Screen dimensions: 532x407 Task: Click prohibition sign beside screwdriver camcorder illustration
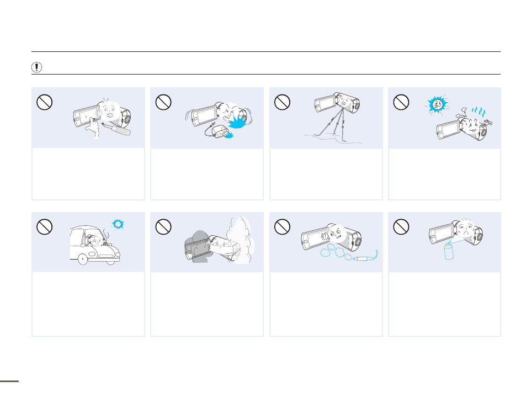point(45,102)
